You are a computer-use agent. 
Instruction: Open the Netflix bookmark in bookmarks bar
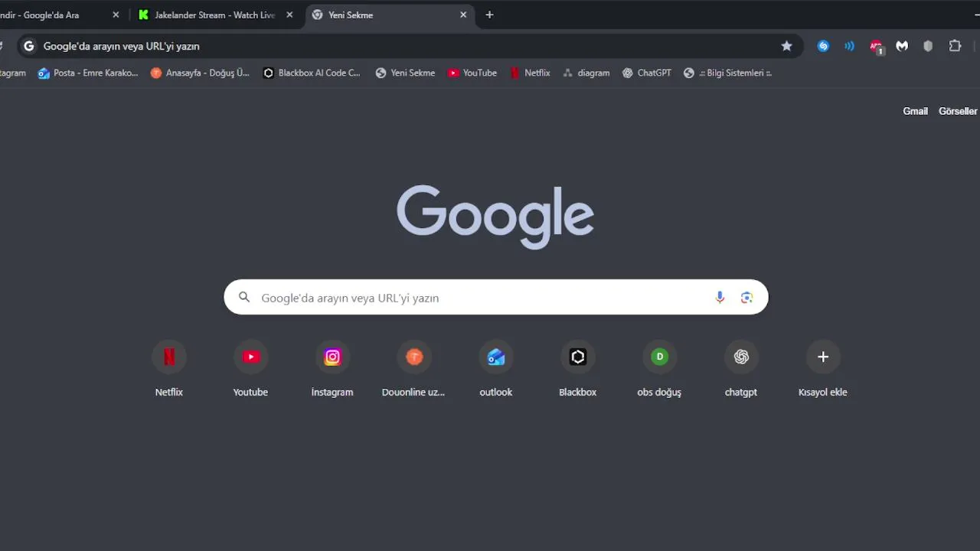click(x=530, y=73)
